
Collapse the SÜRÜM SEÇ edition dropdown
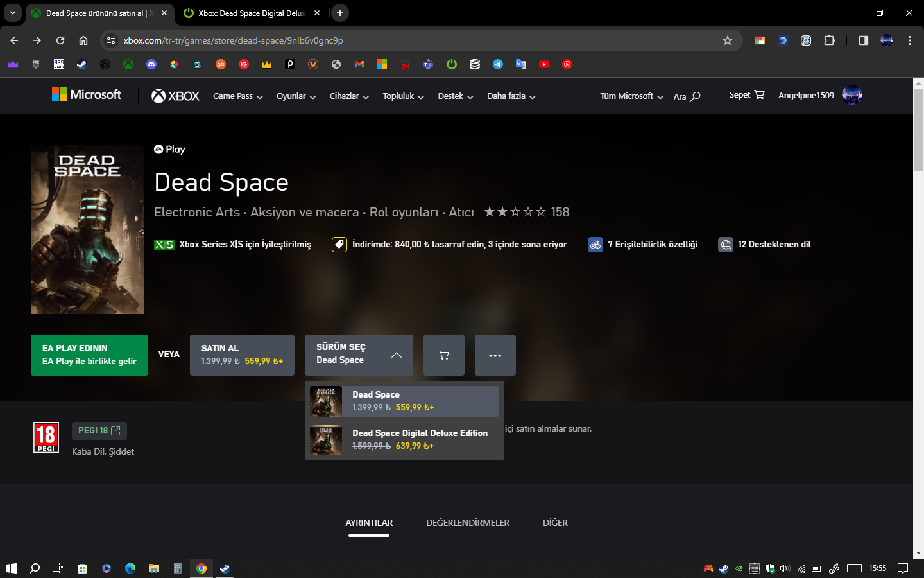[x=359, y=355]
